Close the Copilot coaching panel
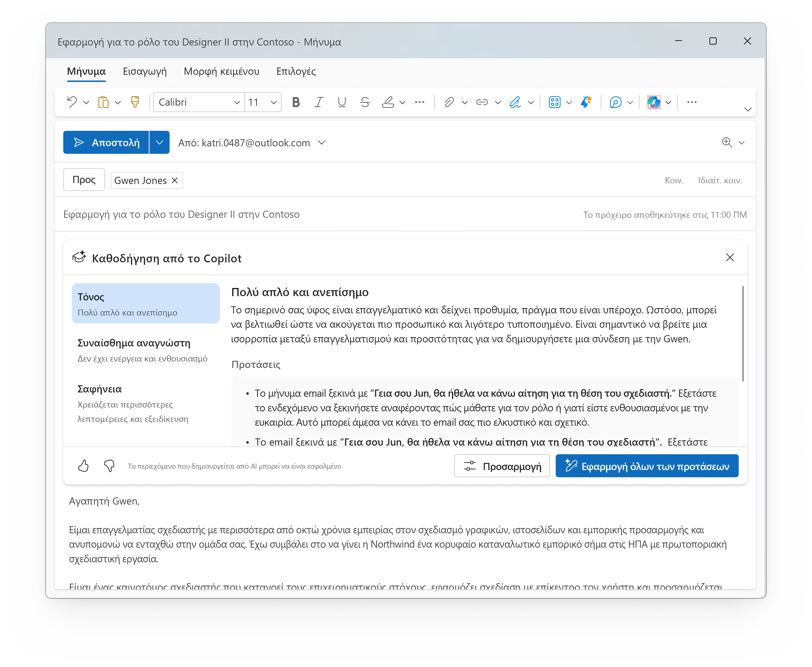 click(730, 257)
